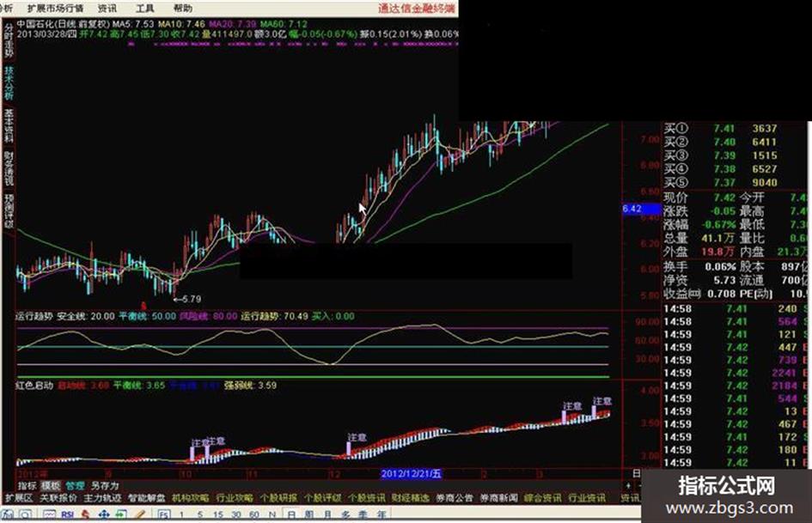
Task: Click the FS time-share icon
Action: tap(163, 514)
